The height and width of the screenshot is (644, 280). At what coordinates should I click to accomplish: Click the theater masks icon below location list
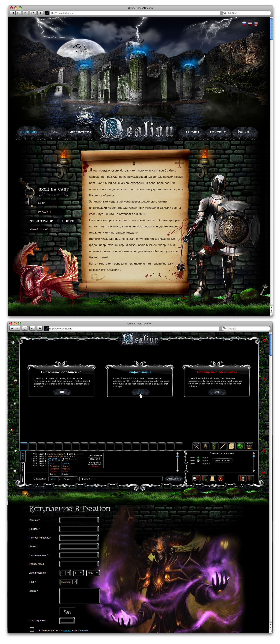point(196,479)
